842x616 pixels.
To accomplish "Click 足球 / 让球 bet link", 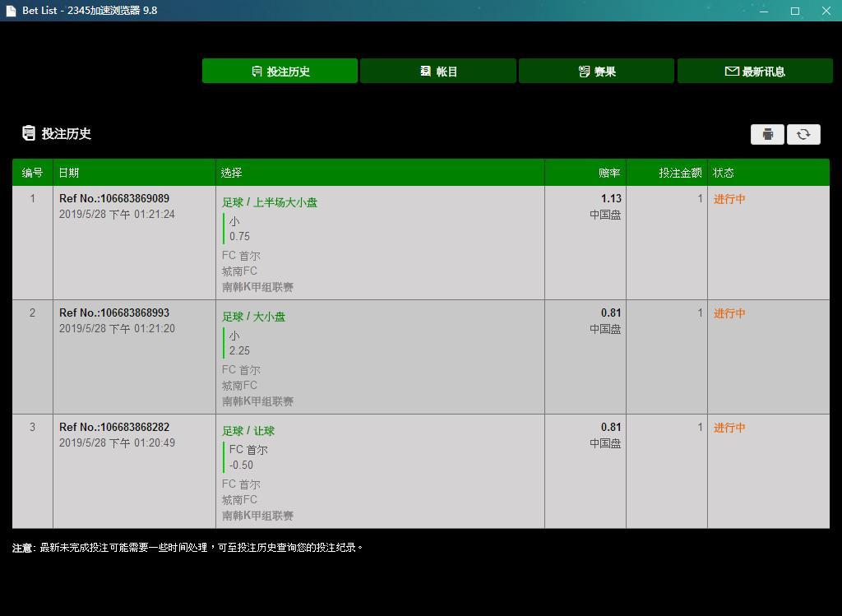I will [x=248, y=431].
